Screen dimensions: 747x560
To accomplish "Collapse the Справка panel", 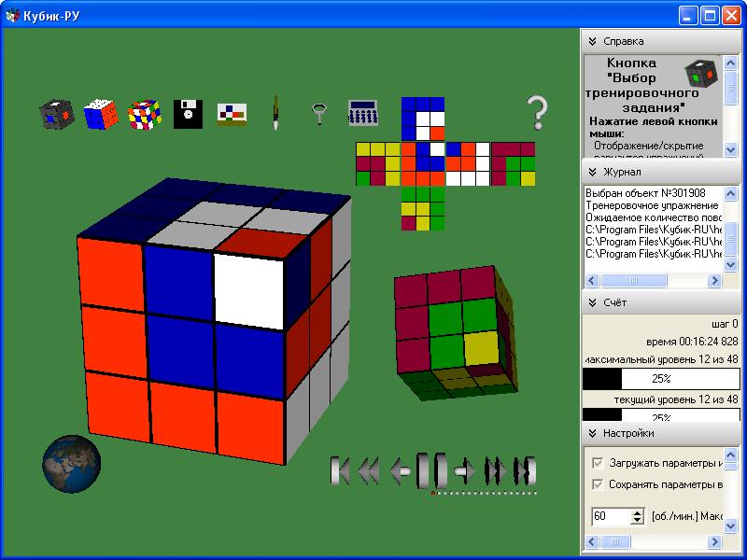I will pos(592,41).
